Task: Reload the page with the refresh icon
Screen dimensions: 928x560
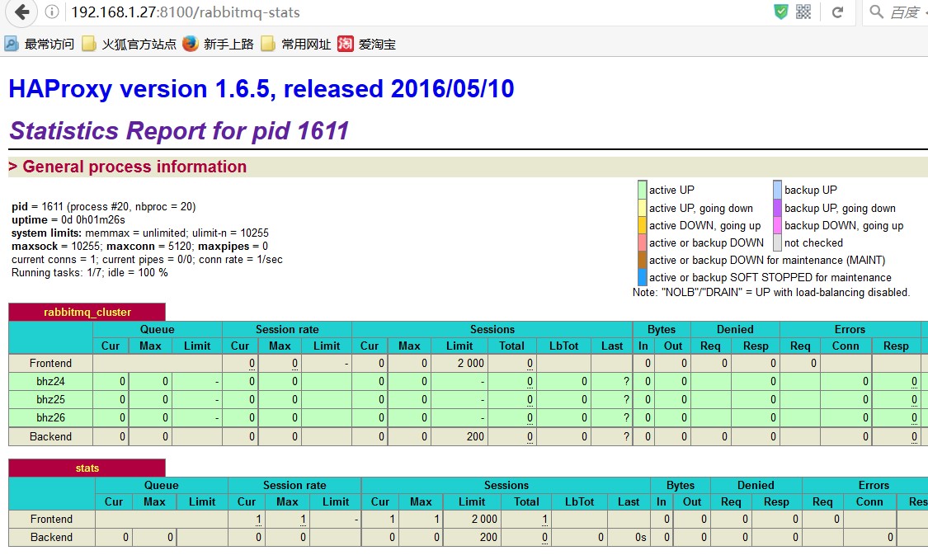Action: coord(837,12)
